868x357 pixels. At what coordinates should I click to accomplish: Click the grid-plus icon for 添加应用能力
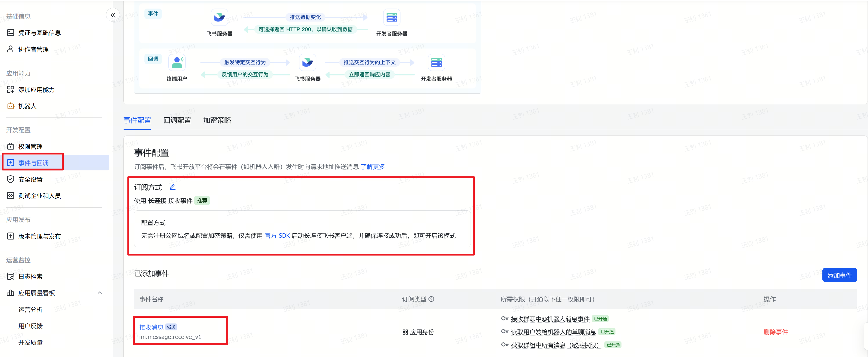pos(10,89)
